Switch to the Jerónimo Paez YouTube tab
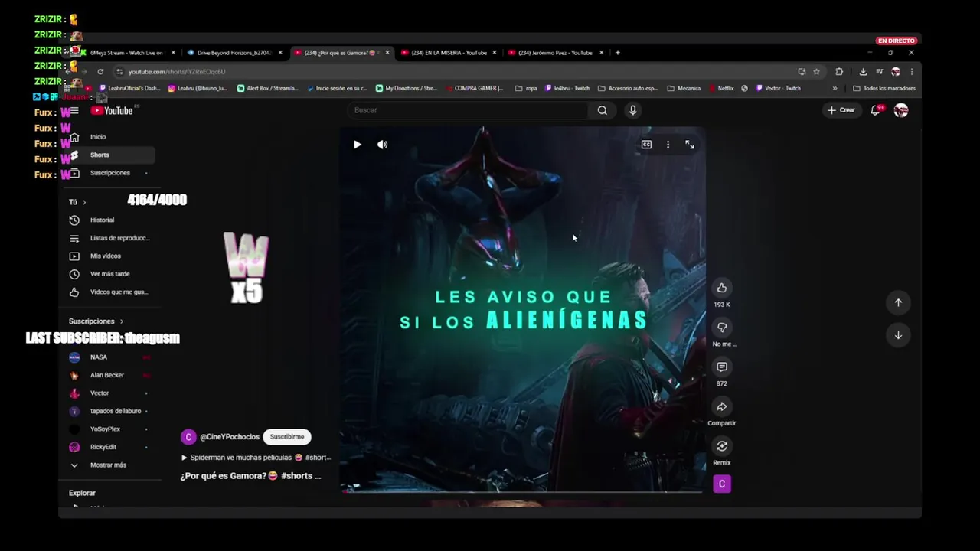The width and height of the screenshot is (980, 551). point(555,53)
